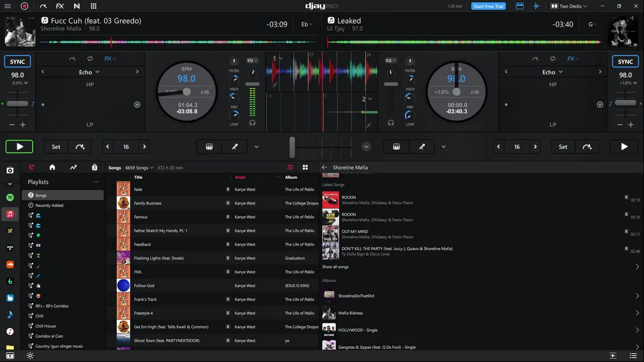
Task: Open deck 1 EQ dropdown
Action: pyautogui.click(x=252, y=60)
